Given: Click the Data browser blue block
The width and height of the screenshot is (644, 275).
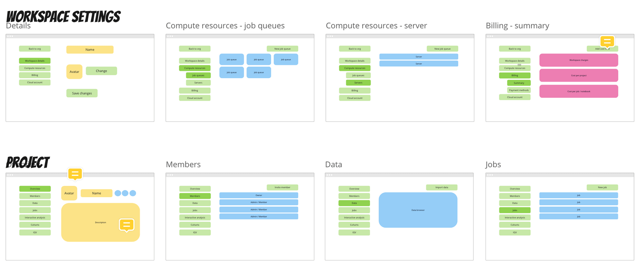Looking at the screenshot, I should (418, 210).
